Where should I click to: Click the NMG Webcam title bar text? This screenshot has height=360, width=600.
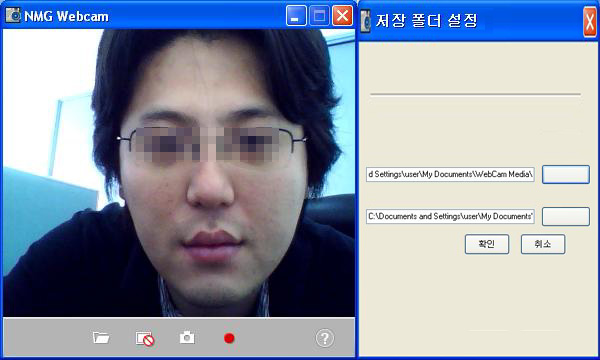point(66,16)
